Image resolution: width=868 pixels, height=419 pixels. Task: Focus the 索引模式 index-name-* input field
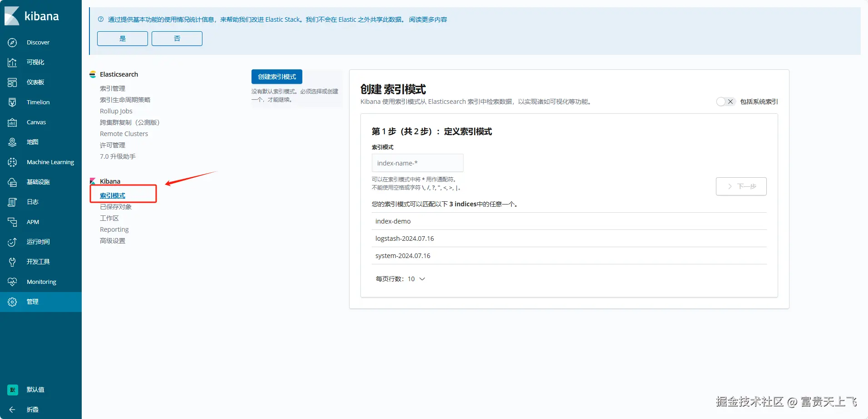[x=418, y=163]
